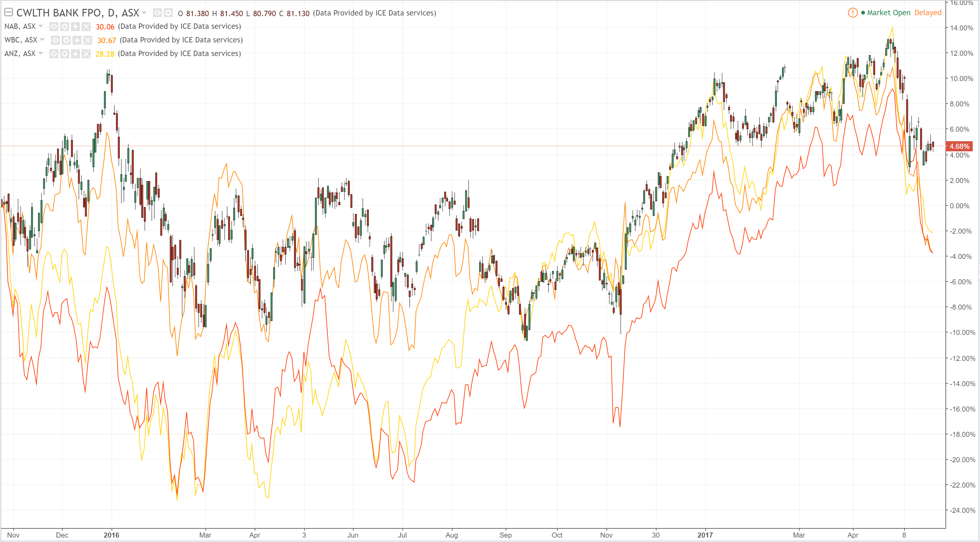Click the orange exclamation warning icon

pos(853,13)
